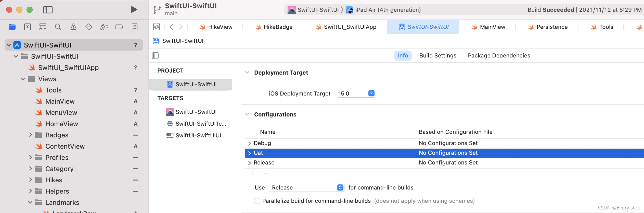This screenshot has width=644, height=213.
Task: Expand the Helpers folder
Action: (30, 191)
